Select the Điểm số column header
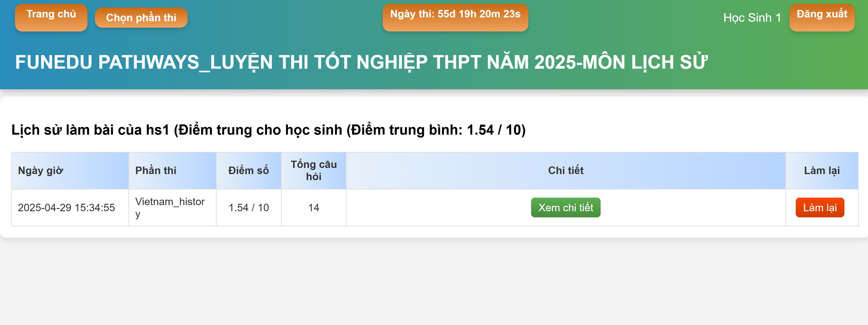Image resolution: width=868 pixels, height=325 pixels. [249, 171]
